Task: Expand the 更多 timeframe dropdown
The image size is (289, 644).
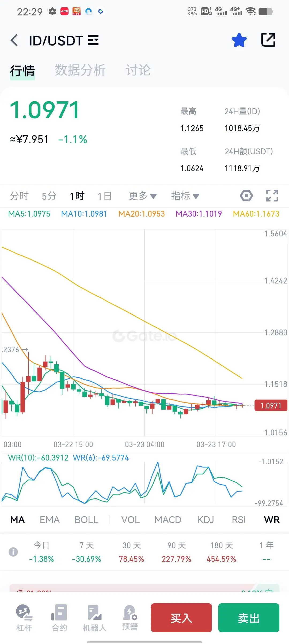Action: tap(143, 196)
